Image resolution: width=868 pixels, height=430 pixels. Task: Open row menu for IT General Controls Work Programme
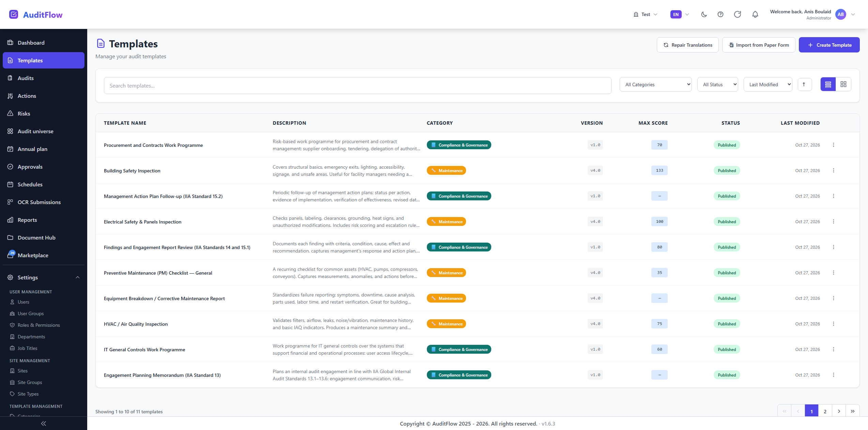click(834, 349)
